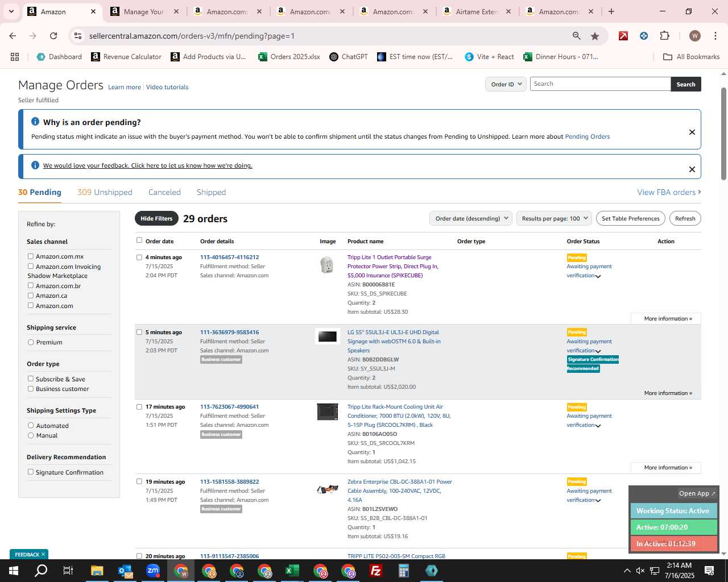Click the Refresh orders button
728x582 pixels.
point(685,218)
